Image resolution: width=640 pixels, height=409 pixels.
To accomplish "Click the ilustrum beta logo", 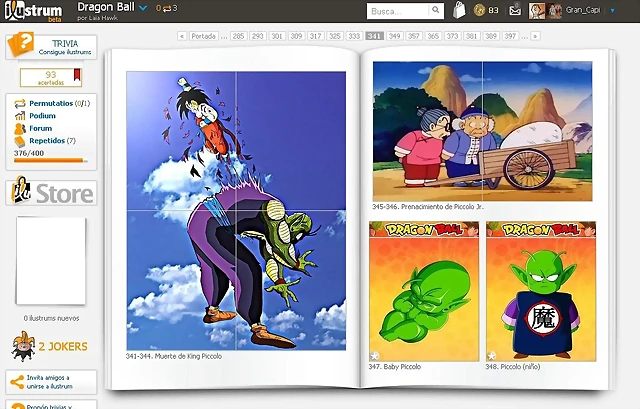I will [33, 11].
